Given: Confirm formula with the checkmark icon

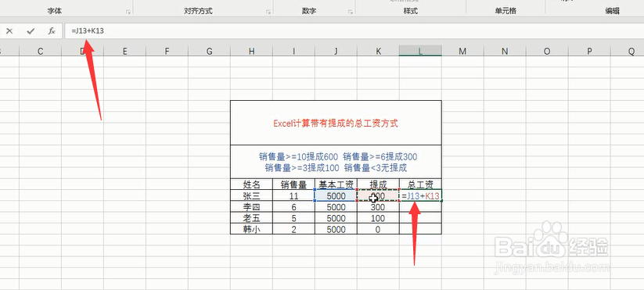Looking at the screenshot, I should click(x=31, y=31).
